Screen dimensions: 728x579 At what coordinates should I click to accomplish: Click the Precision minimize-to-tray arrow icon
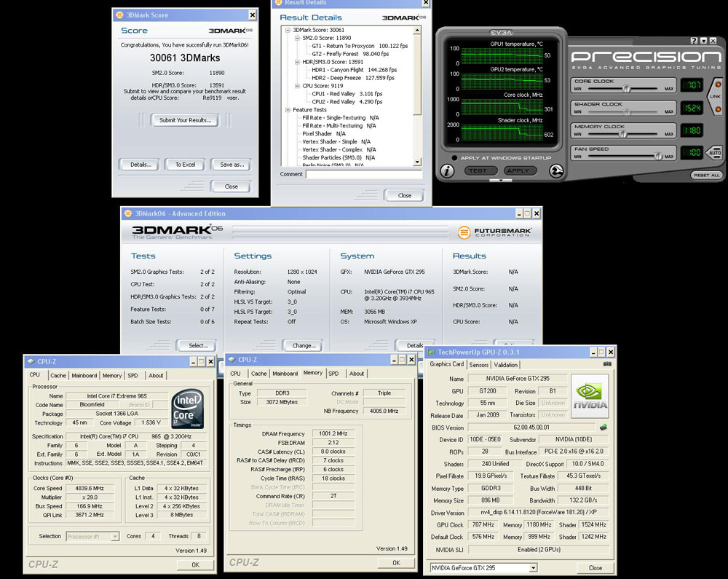click(703, 41)
